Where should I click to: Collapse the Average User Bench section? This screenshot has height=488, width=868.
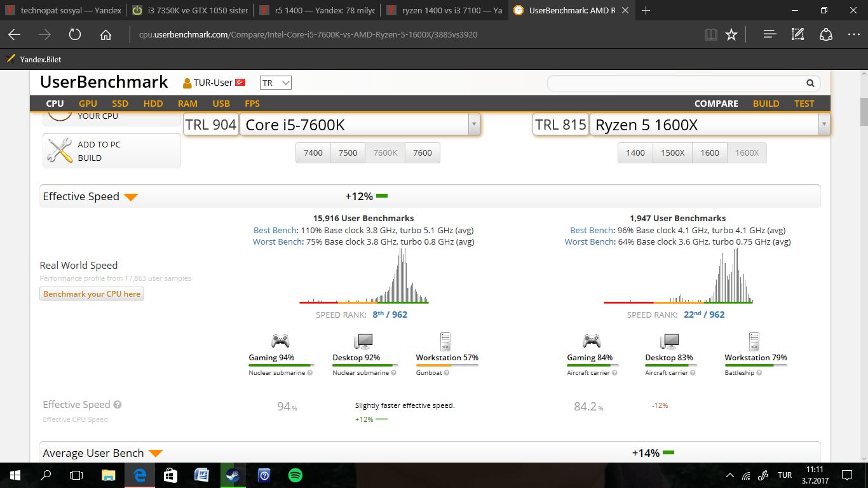coord(156,454)
